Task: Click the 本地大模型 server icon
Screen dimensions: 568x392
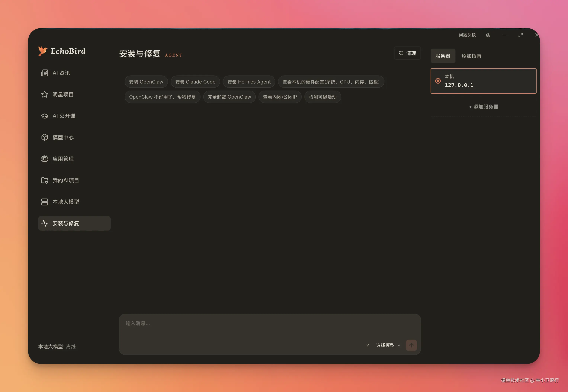Action: [44, 202]
